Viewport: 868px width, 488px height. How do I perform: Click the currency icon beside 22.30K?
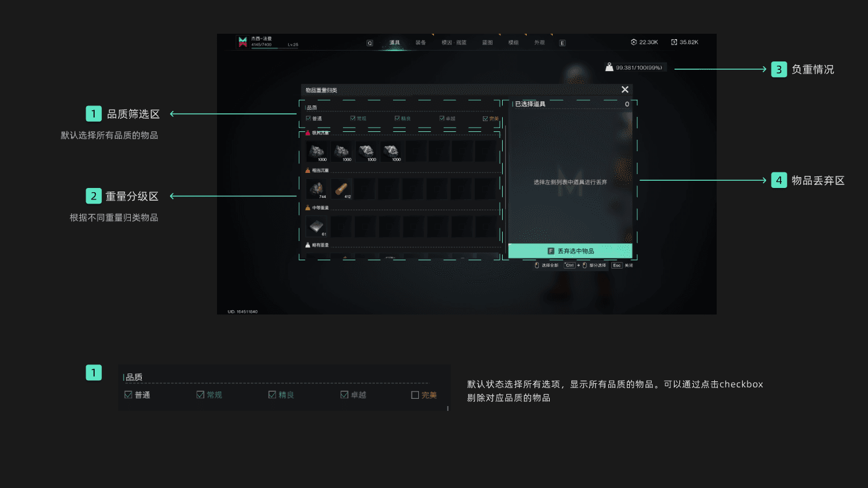tap(634, 42)
